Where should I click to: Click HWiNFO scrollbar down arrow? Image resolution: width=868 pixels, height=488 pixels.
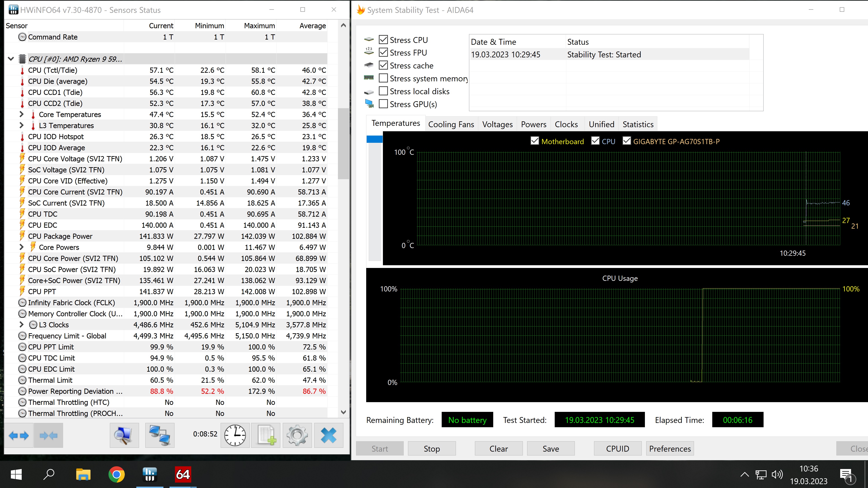(x=343, y=412)
